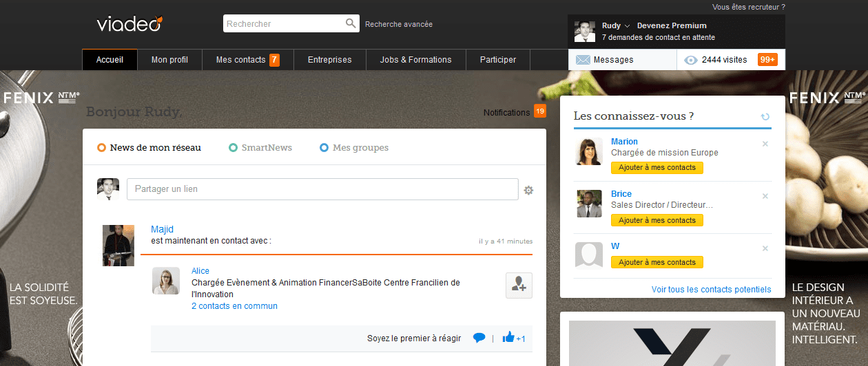Click Brice's profile photo

[589, 204]
